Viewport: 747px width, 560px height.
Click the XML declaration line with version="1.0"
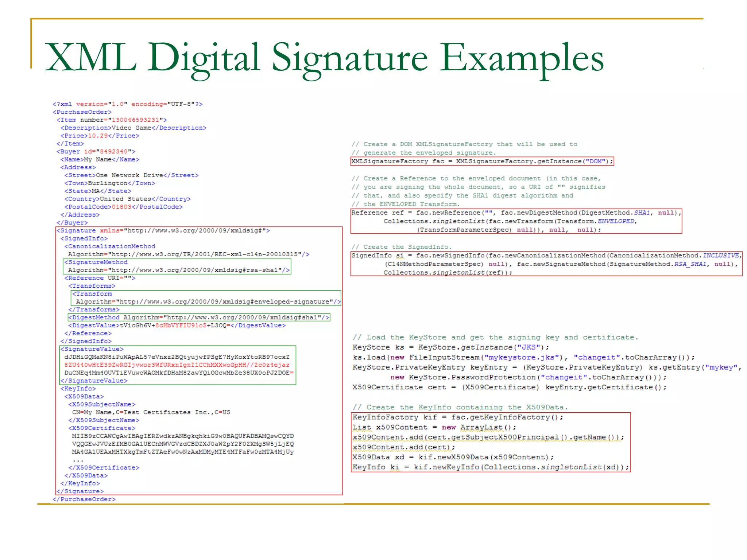128,104
